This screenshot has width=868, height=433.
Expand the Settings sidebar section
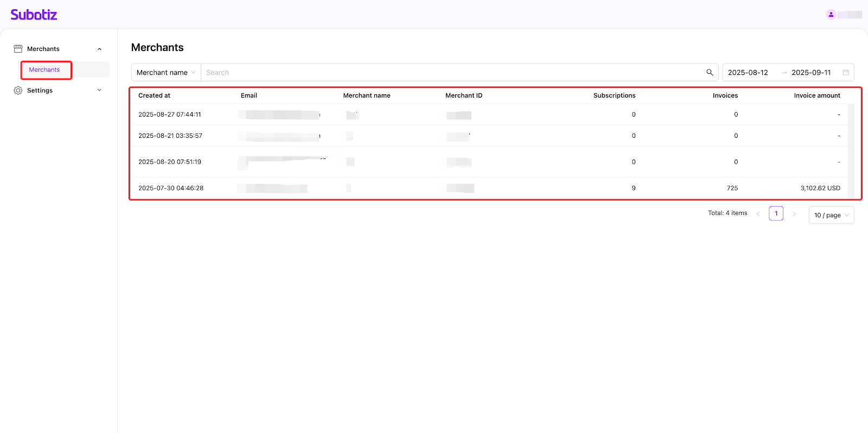coord(99,90)
